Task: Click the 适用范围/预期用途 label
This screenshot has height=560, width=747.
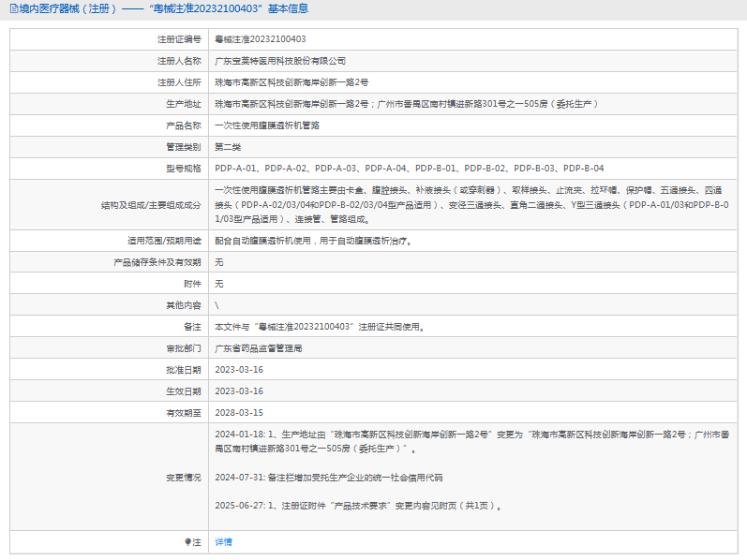Action: pos(164,241)
